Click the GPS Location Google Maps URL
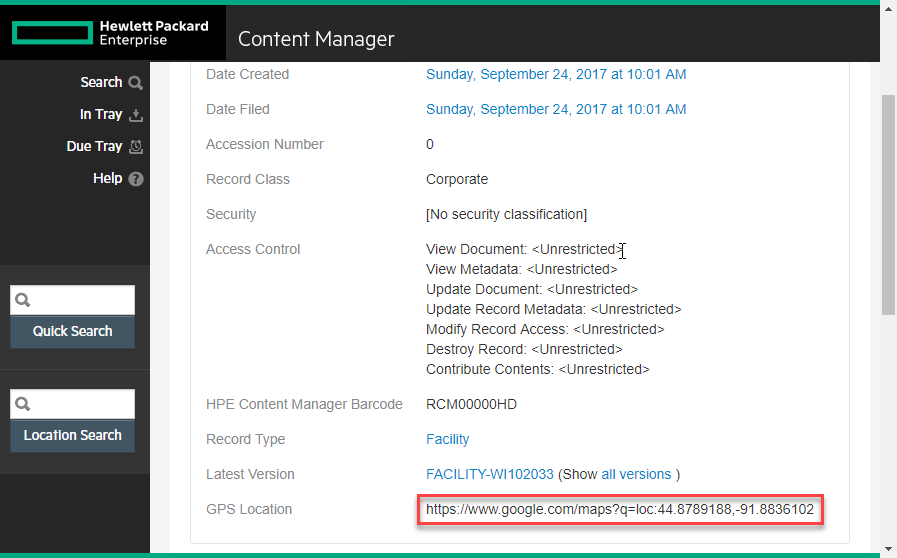This screenshot has width=897, height=558. [x=620, y=509]
